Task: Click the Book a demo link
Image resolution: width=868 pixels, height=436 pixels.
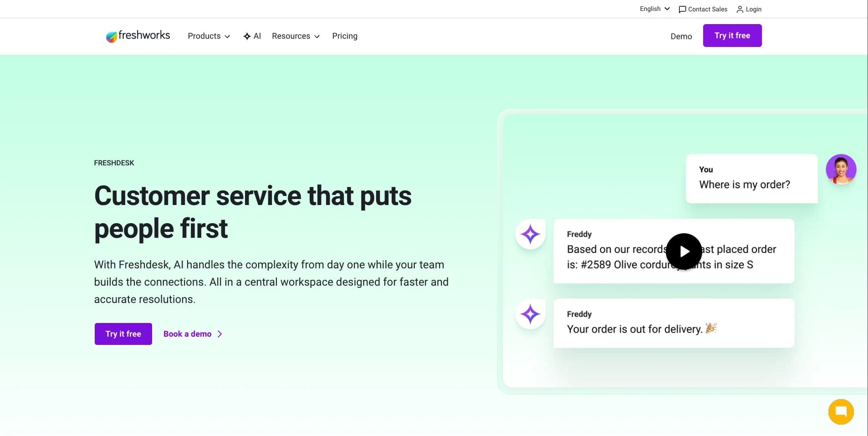Action: click(x=193, y=334)
